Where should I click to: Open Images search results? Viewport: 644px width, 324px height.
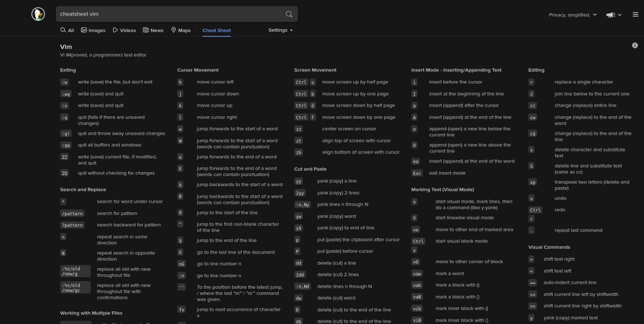tap(93, 30)
